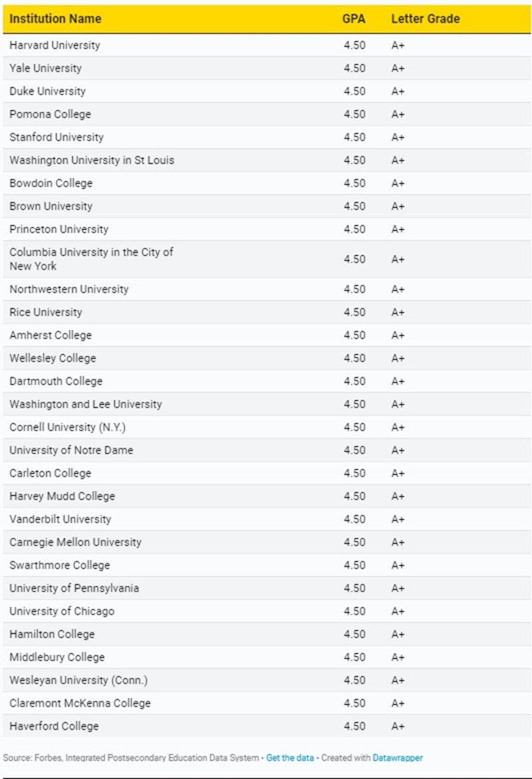Select the Haverford College row

(x=54, y=726)
